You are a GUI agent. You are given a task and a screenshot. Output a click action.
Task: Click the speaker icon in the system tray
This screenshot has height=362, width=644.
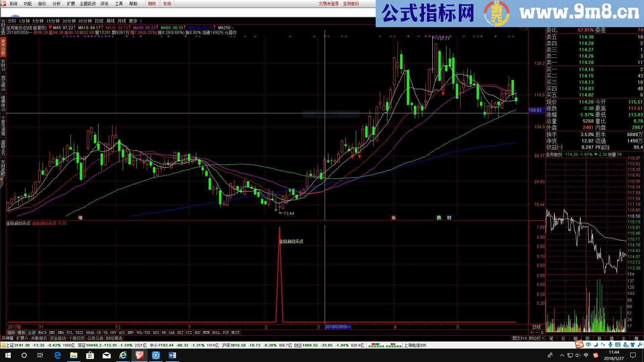[578, 355]
